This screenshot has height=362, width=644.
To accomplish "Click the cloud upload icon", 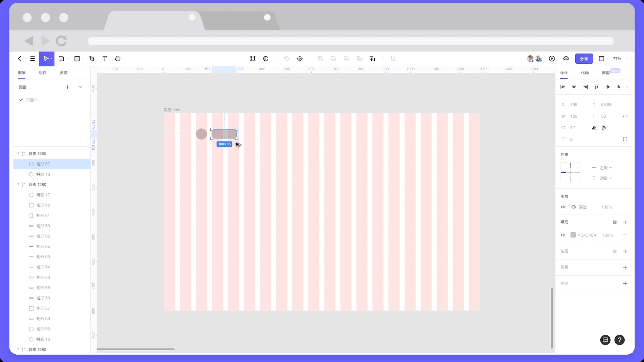I will [566, 59].
